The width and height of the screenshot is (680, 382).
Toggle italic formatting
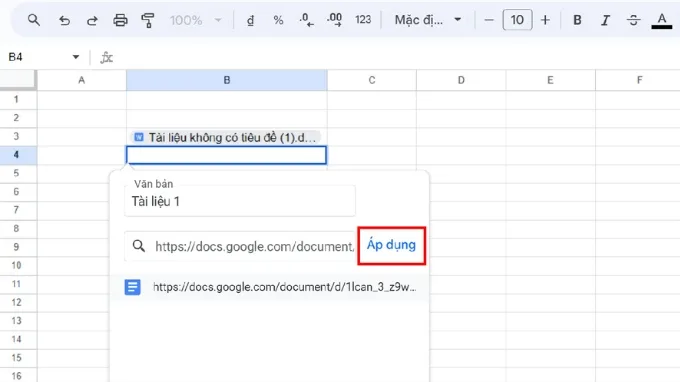point(605,20)
